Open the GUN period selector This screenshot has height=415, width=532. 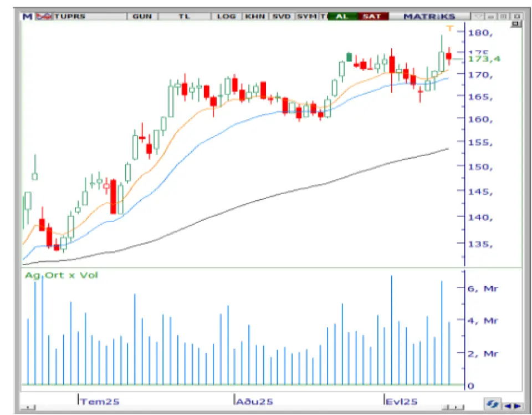tap(142, 16)
